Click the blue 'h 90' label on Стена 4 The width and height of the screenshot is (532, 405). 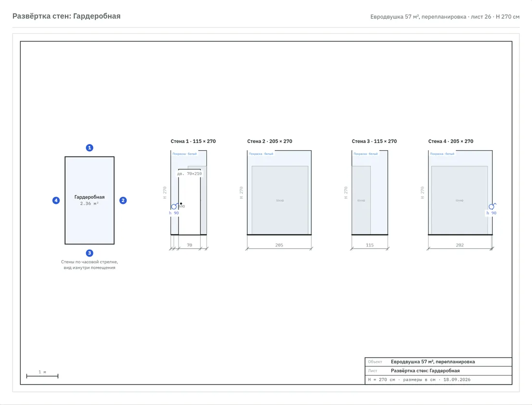[491, 213]
